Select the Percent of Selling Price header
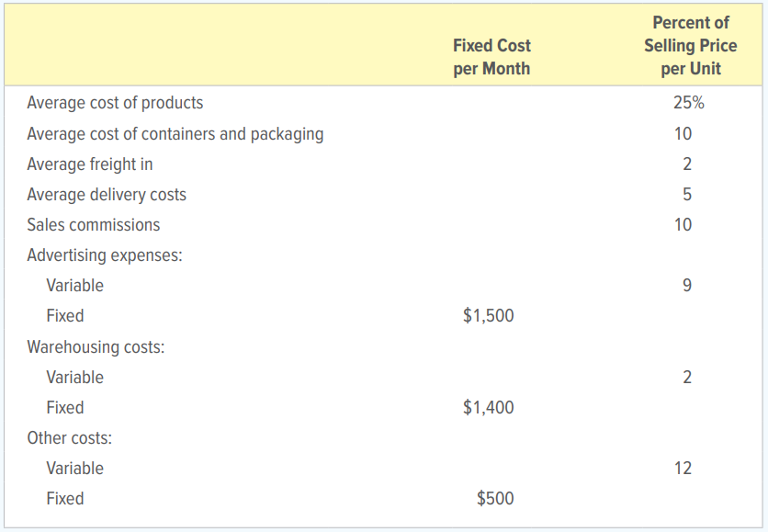The image size is (768, 532). pos(690,45)
